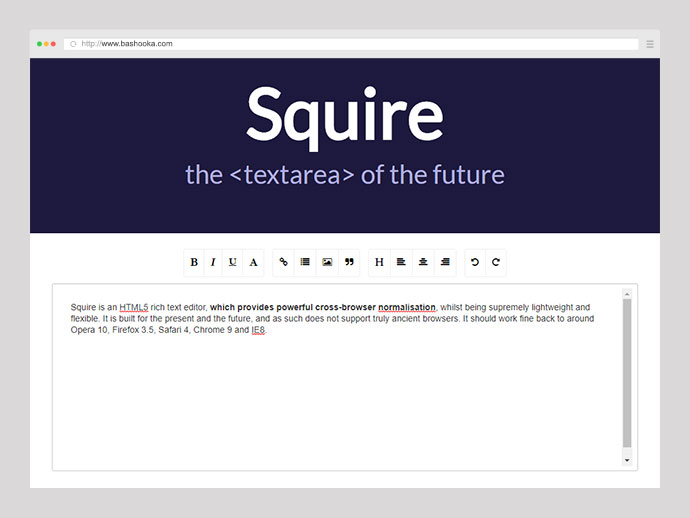Viewport: 690px width, 518px height.
Task: Click the subtitle 'the <textarea> of the future'
Action: [x=345, y=175]
